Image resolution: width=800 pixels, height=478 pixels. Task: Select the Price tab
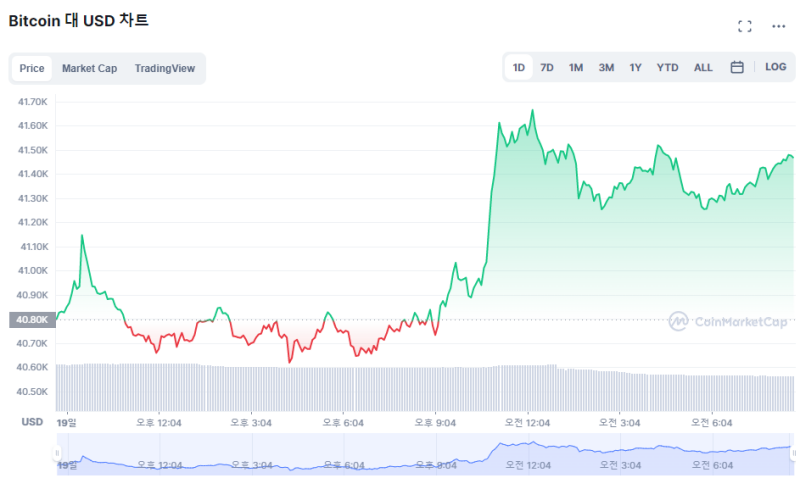pyautogui.click(x=32, y=68)
